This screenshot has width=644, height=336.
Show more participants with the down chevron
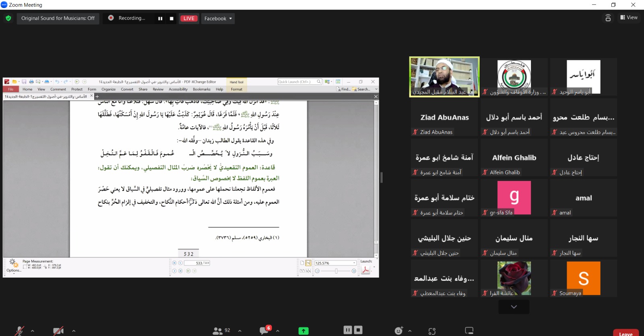[514, 307]
